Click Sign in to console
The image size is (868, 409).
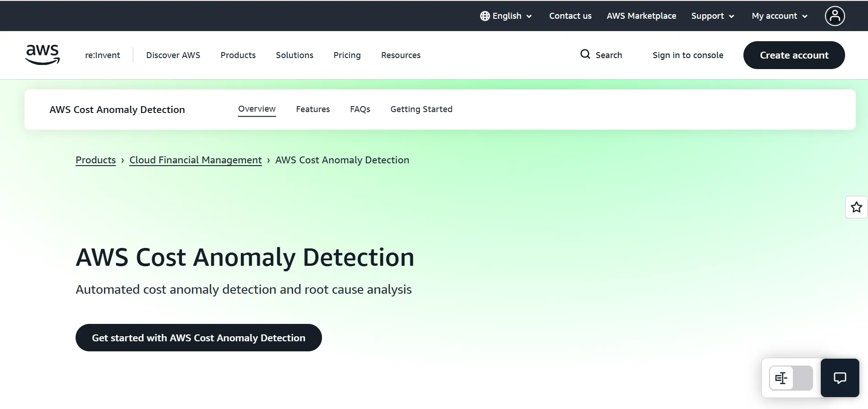688,55
